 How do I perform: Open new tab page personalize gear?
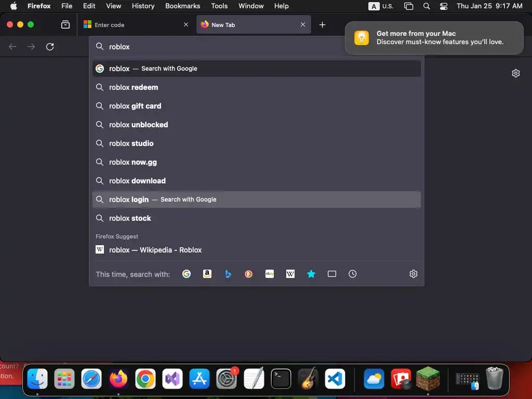pos(516,73)
